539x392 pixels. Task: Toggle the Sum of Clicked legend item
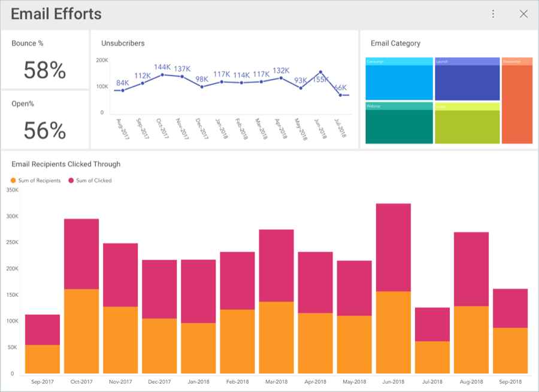tap(90, 180)
